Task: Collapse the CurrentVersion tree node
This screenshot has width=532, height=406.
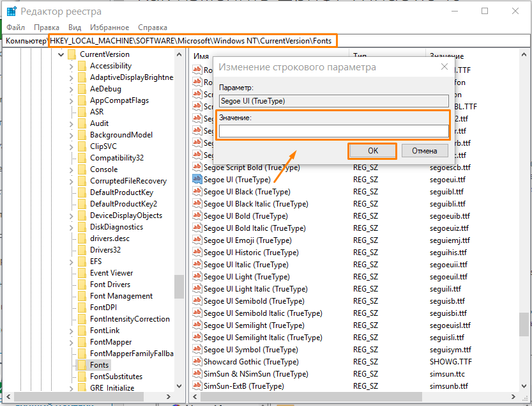Action: 61,54
